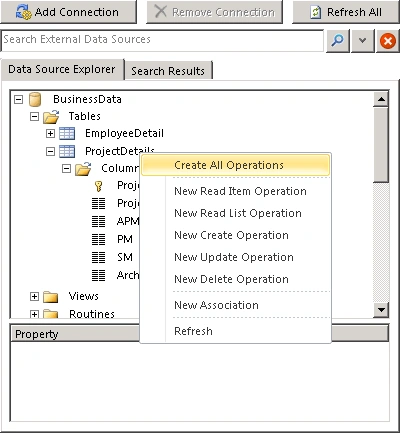Click the Columns folder icon
The height and width of the screenshot is (433, 400).
pyautogui.click(x=83, y=169)
